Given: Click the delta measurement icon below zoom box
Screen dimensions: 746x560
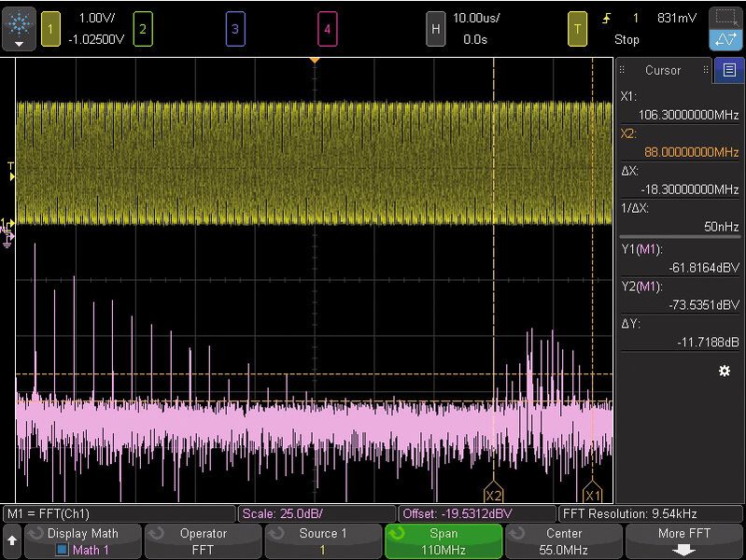Looking at the screenshot, I should coord(725,40).
